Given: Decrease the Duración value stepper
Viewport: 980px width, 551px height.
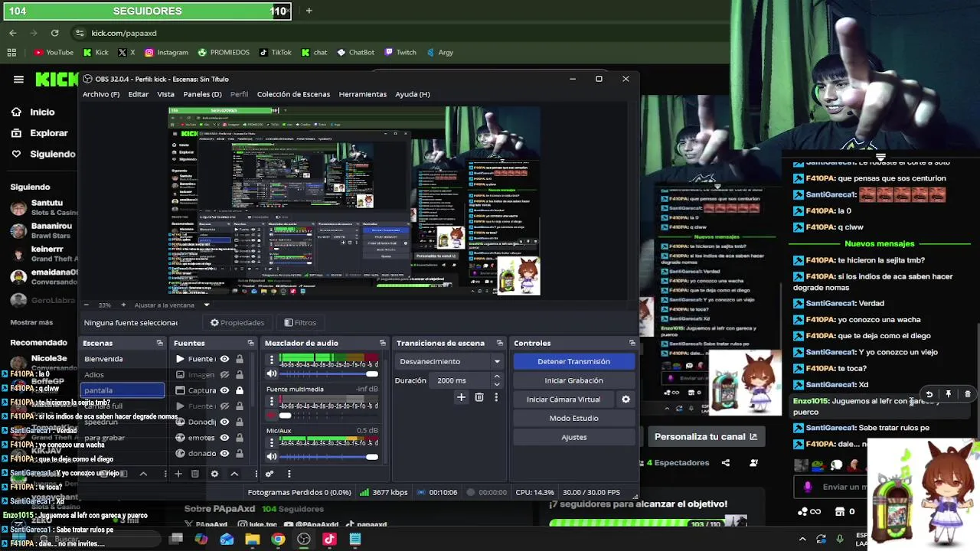Looking at the screenshot, I should pyautogui.click(x=497, y=384).
